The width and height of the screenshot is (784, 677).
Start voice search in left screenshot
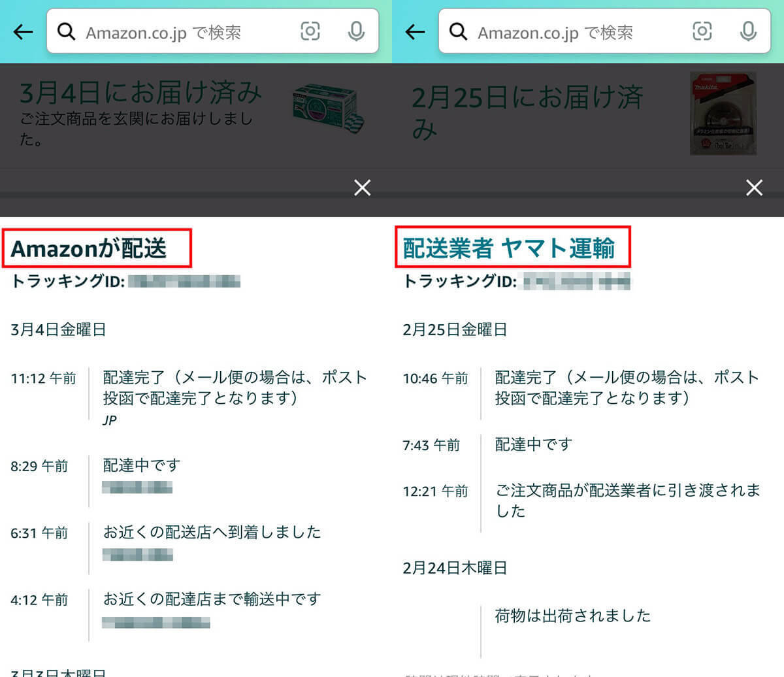356,31
